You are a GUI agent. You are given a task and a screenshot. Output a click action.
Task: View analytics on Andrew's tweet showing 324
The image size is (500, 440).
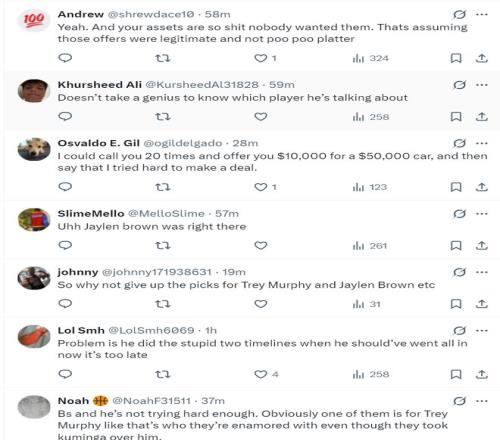(370, 58)
